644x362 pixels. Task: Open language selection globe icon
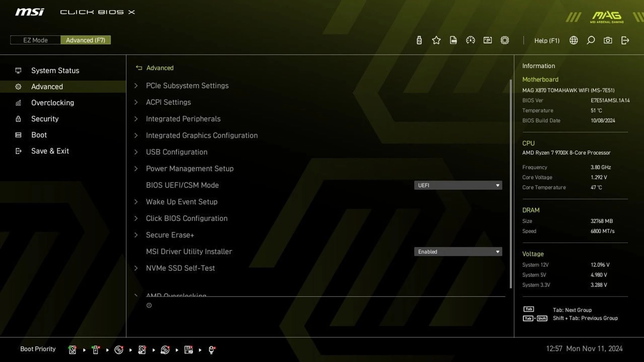574,40
